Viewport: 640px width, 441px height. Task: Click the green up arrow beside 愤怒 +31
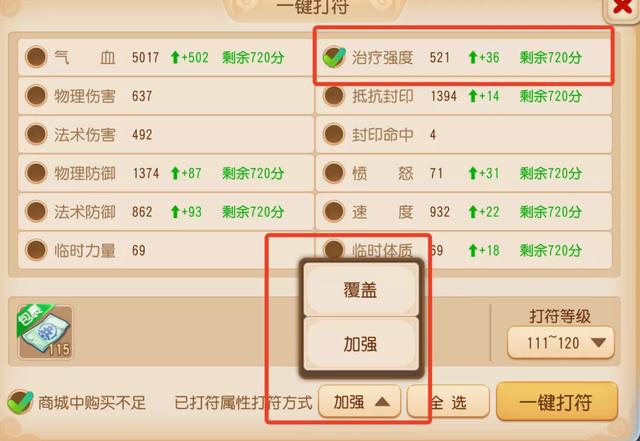click(473, 173)
